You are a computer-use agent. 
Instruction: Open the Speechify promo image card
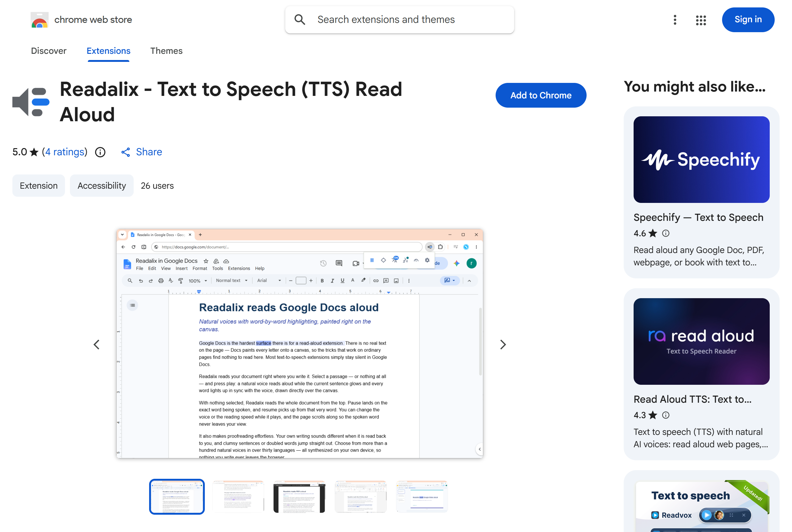click(x=701, y=160)
